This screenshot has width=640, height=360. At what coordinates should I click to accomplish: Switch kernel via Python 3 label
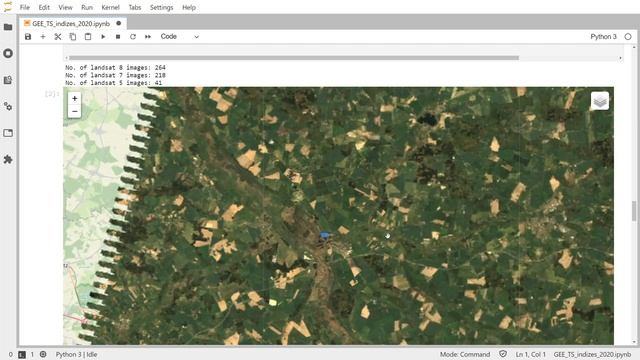603,37
